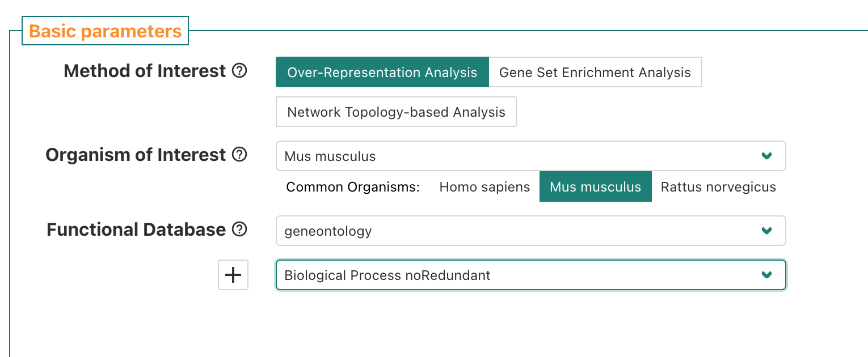Select Over-Representation Analysis method

point(382,73)
